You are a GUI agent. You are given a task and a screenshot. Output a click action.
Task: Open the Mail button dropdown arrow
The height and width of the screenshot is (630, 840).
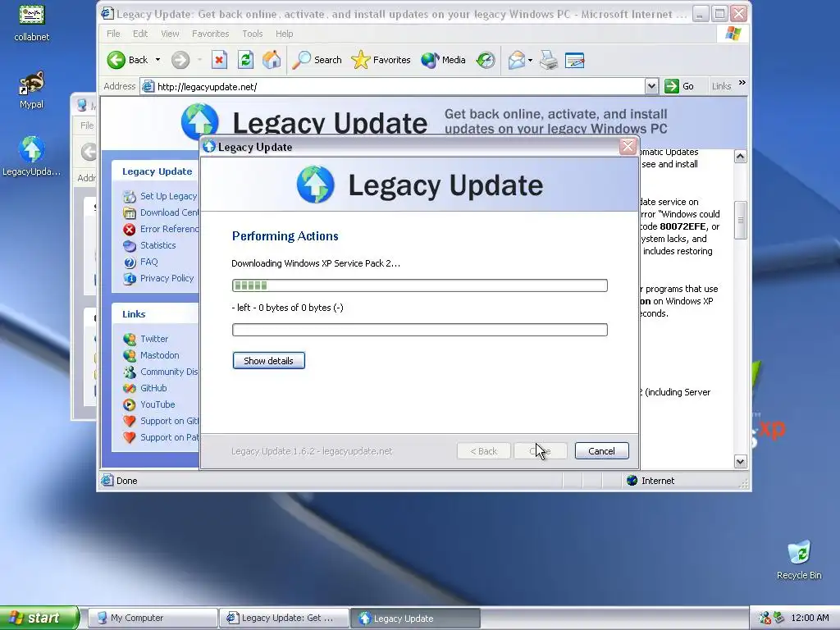tap(531, 60)
